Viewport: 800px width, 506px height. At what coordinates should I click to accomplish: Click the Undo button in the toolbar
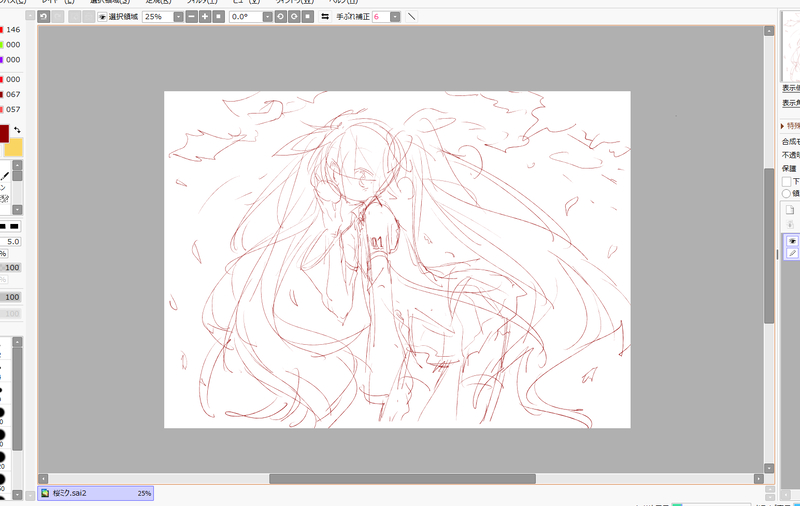point(44,17)
